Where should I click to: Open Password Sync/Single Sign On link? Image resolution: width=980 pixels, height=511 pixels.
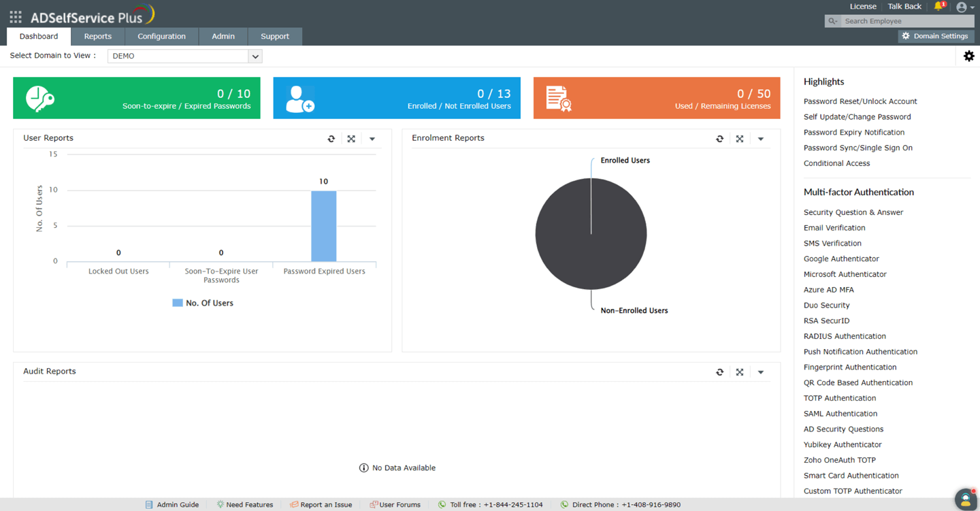[858, 148]
